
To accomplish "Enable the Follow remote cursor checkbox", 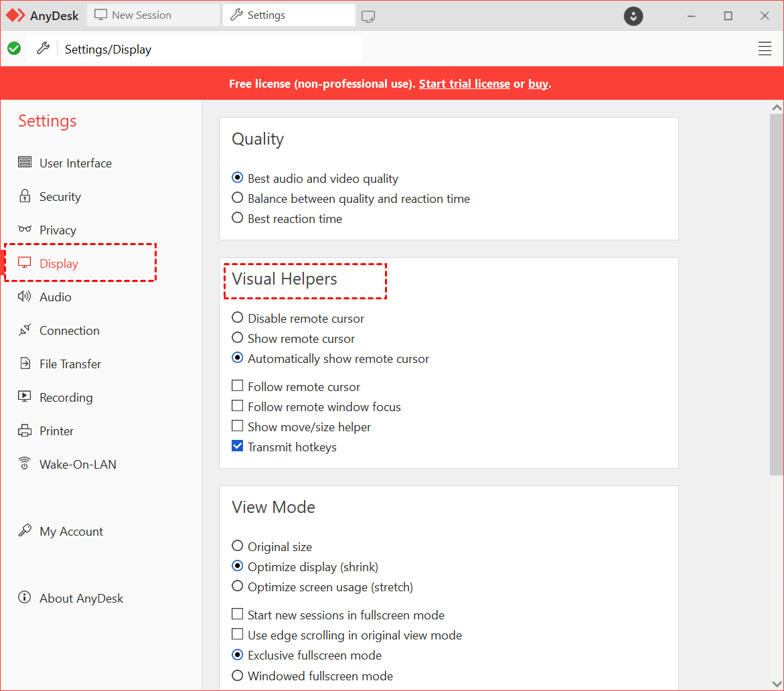I will (238, 386).
